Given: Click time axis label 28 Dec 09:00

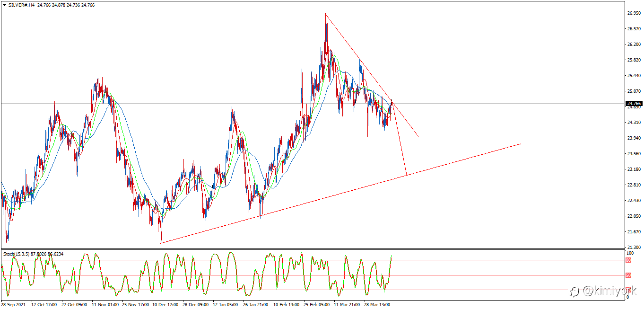Looking at the screenshot, I should (196, 305).
